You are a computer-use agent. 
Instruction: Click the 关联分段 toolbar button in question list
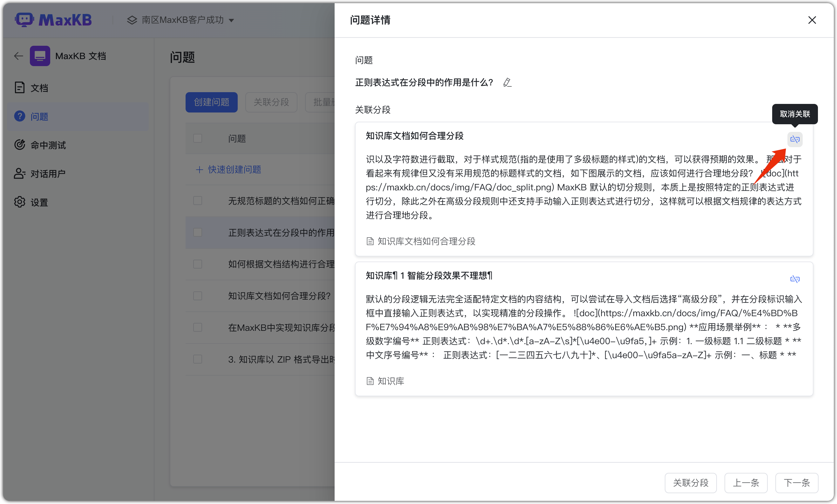271,102
